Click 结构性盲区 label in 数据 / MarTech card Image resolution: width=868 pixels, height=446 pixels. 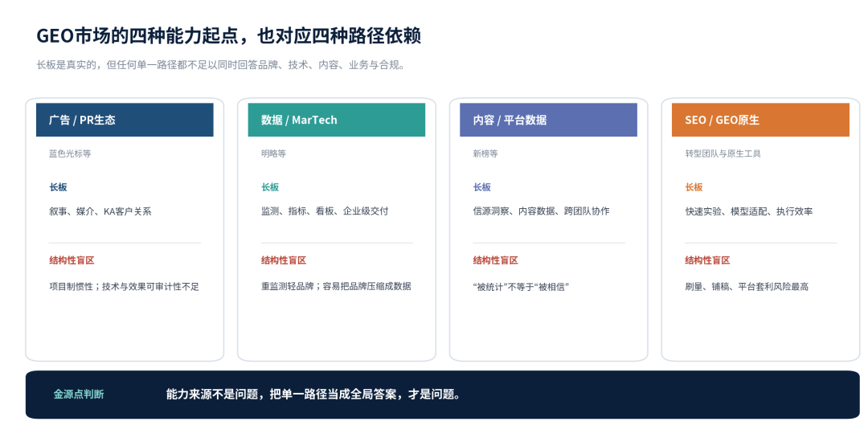click(x=284, y=260)
